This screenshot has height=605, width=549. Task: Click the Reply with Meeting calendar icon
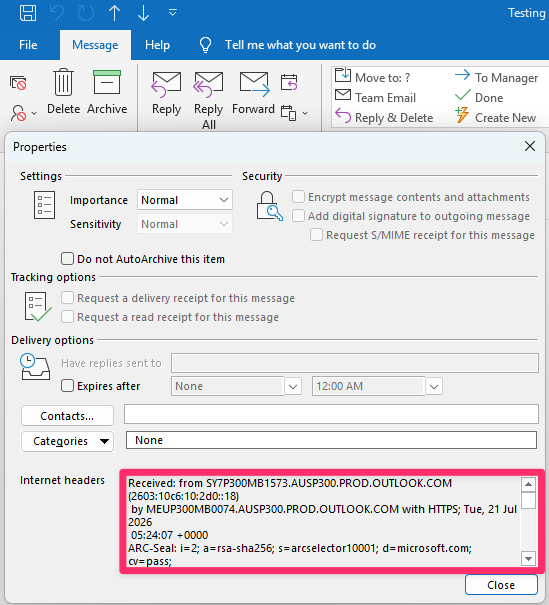[289, 82]
